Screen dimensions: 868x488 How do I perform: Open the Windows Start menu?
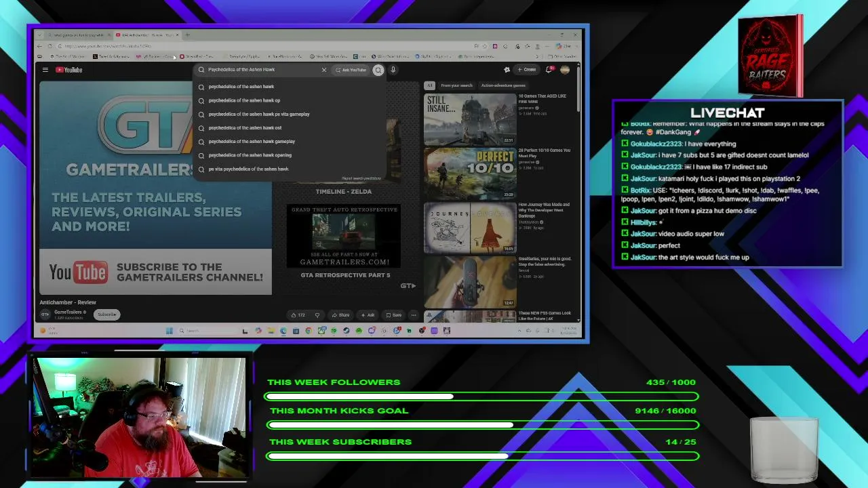pyautogui.click(x=170, y=331)
